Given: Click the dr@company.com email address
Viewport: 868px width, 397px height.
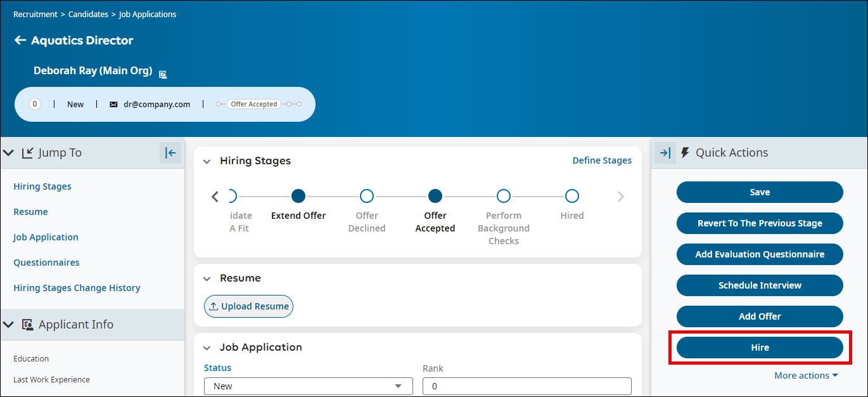Looking at the screenshot, I should tap(157, 104).
